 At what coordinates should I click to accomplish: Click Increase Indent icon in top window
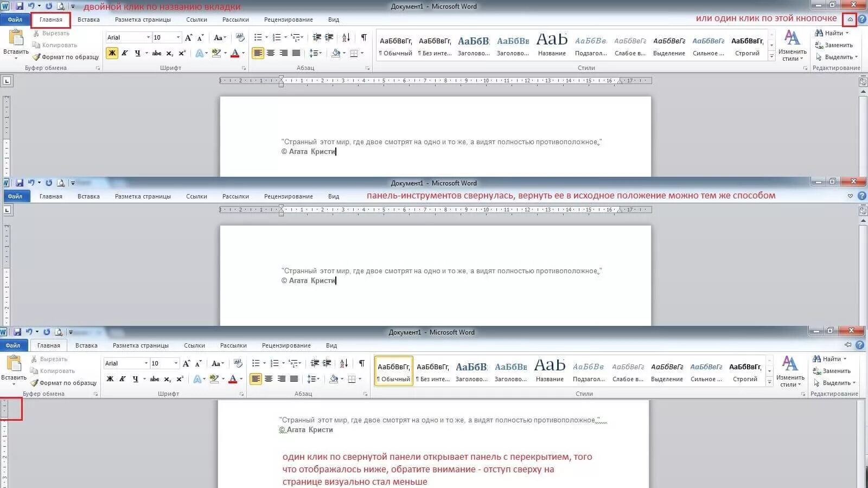329,37
